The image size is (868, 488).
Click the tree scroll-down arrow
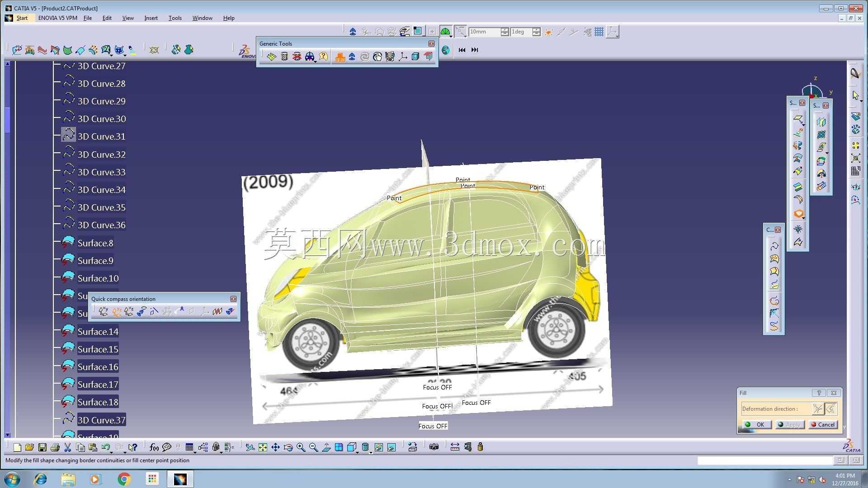7,435
